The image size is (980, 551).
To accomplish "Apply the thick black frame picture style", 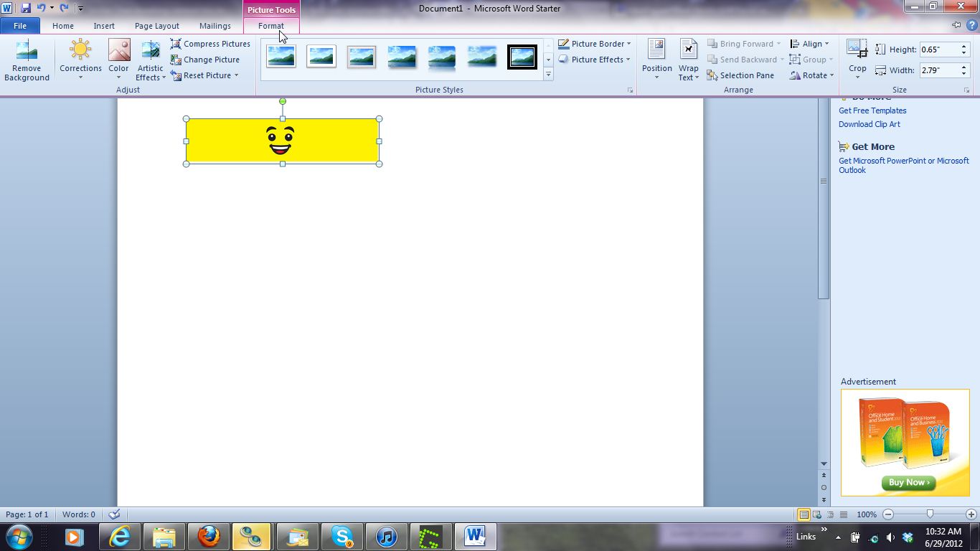I will tap(522, 57).
